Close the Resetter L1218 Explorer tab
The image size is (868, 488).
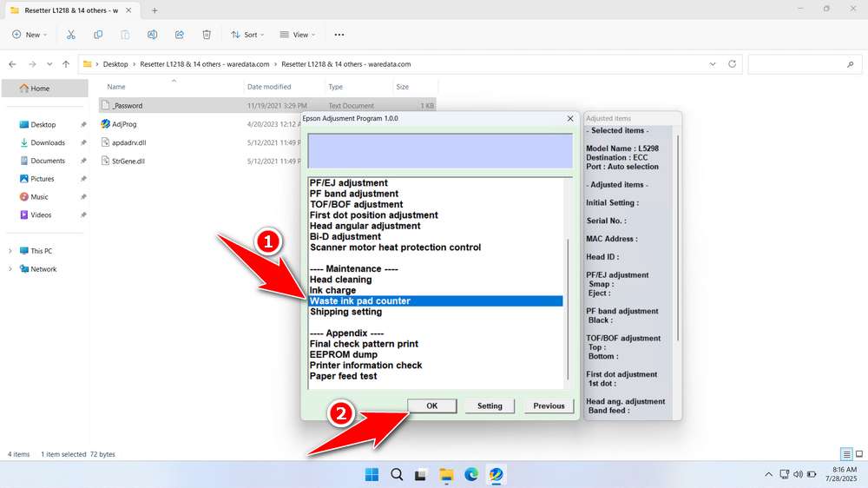(128, 10)
